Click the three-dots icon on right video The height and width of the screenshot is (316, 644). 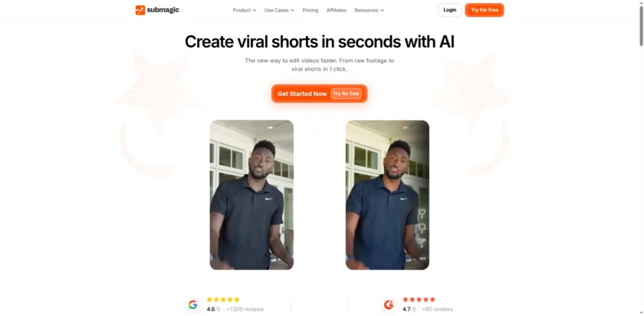tap(422, 258)
